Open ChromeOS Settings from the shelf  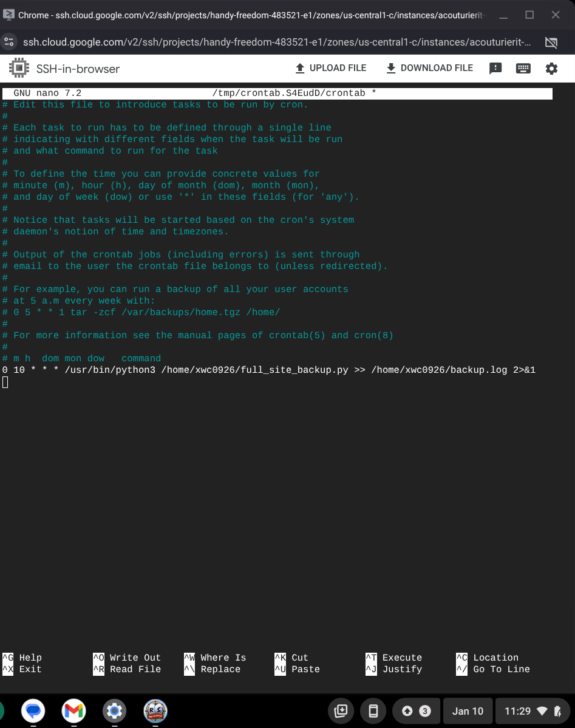tap(114, 710)
